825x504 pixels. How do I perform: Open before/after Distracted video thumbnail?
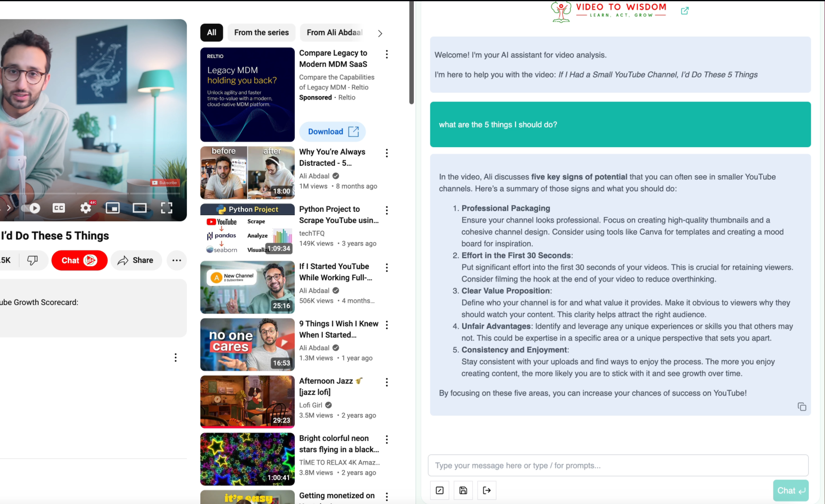[x=247, y=173]
